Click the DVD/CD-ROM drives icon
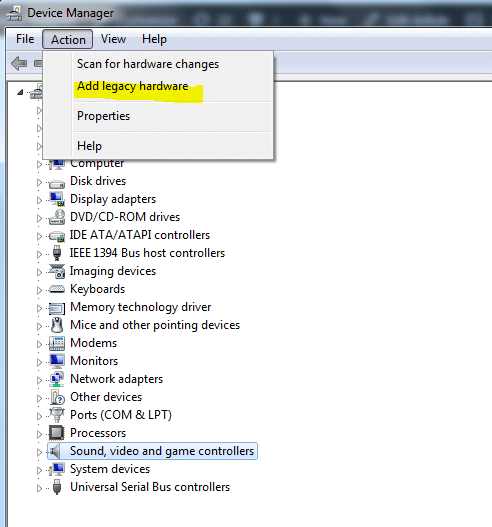 coord(57,217)
